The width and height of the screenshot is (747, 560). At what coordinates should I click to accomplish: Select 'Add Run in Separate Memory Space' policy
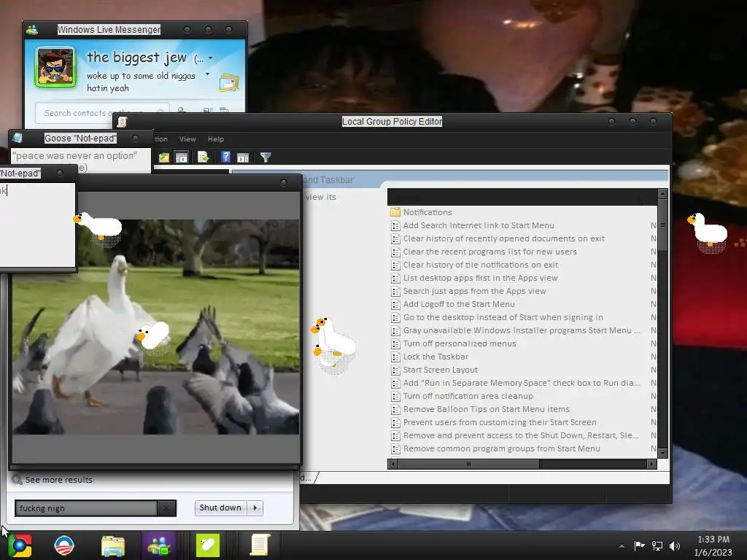522,383
